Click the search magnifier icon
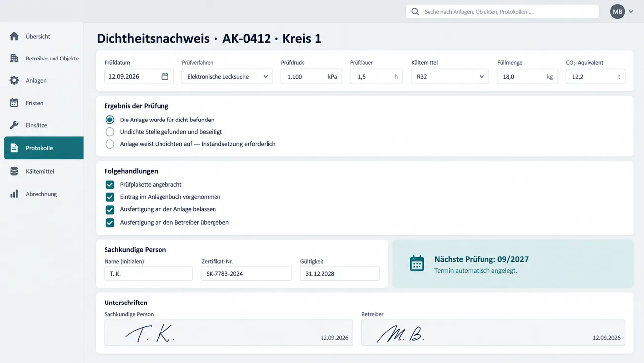Image resolution: width=644 pixels, height=363 pixels. [415, 12]
